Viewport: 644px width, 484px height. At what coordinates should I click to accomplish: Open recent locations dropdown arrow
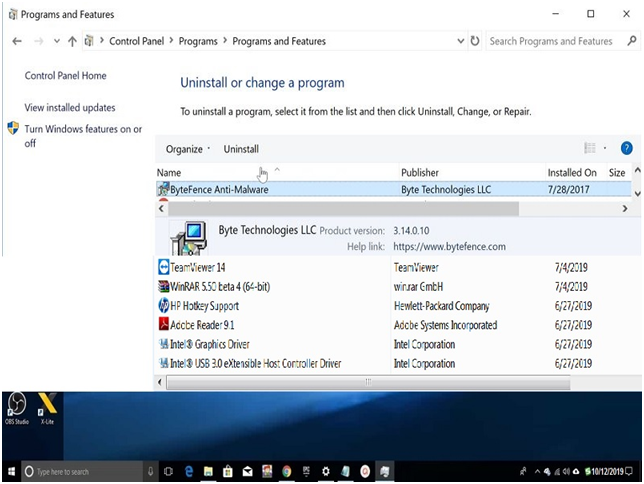[57, 41]
